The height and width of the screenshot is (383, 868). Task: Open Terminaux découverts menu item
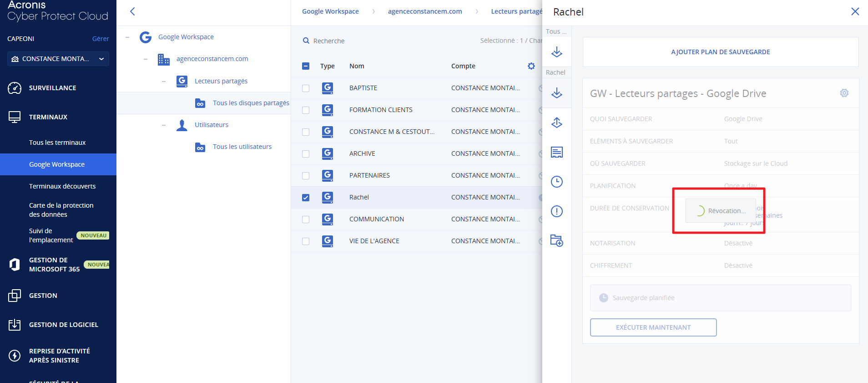pos(62,186)
